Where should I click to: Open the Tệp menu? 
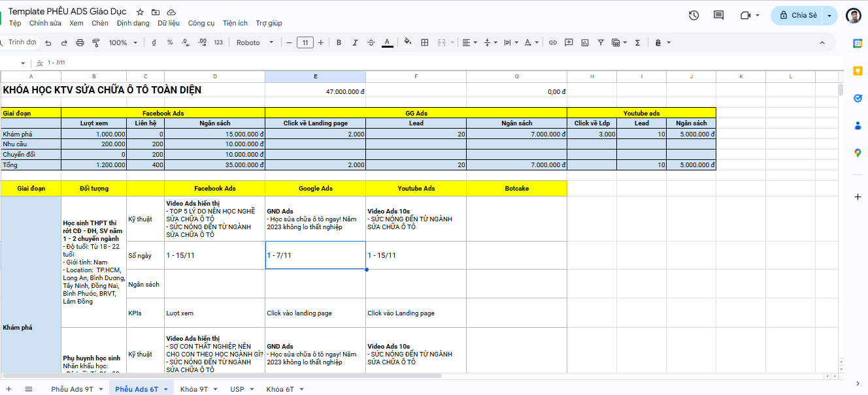15,23
